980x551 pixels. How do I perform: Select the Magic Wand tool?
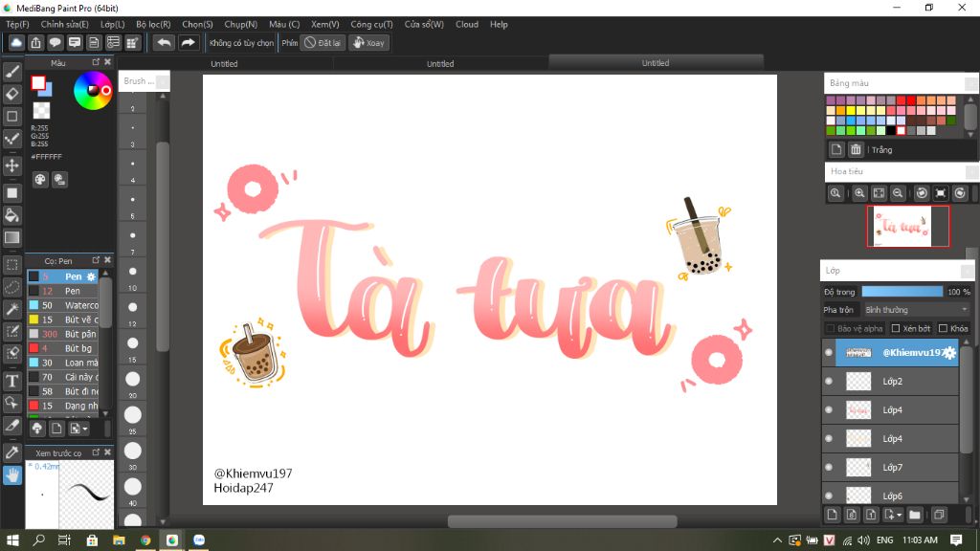[11, 309]
